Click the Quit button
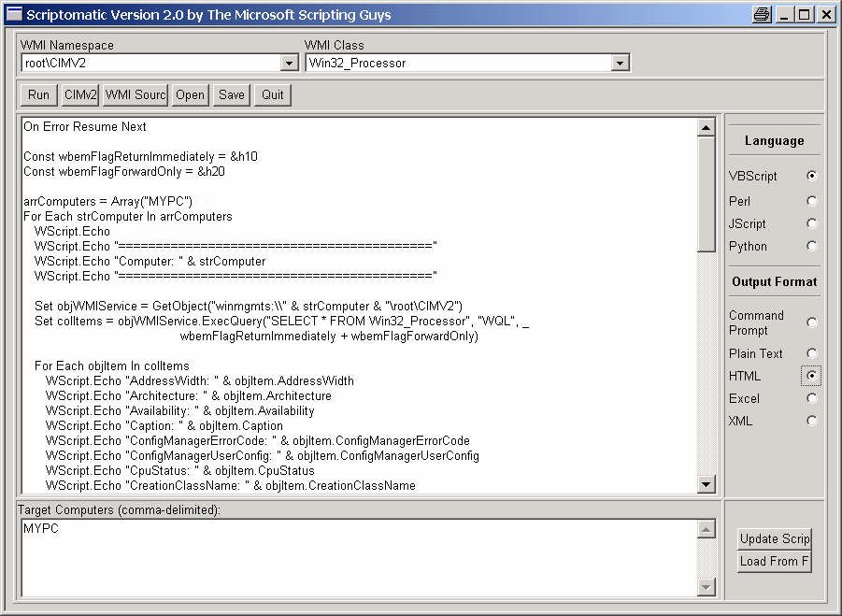This screenshot has width=842, height=616. click(272, 95)
